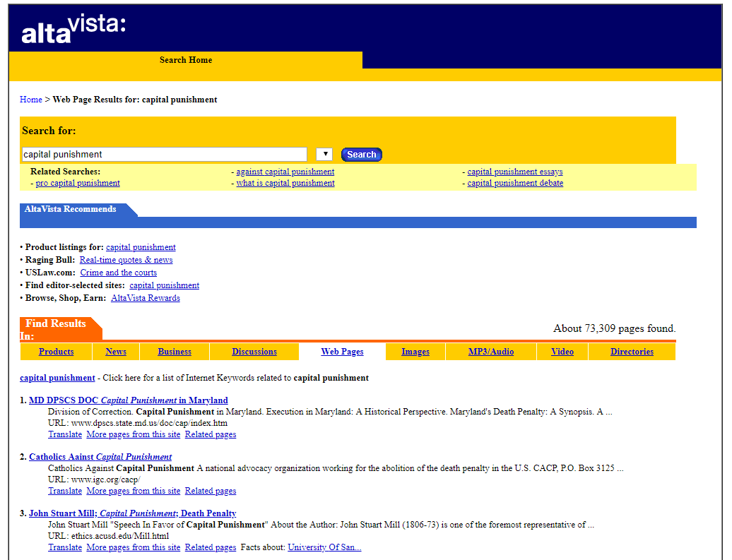Open related search 'capital punishment essays'
This screenshot has height=560, width=732.
tap(515, 172)
